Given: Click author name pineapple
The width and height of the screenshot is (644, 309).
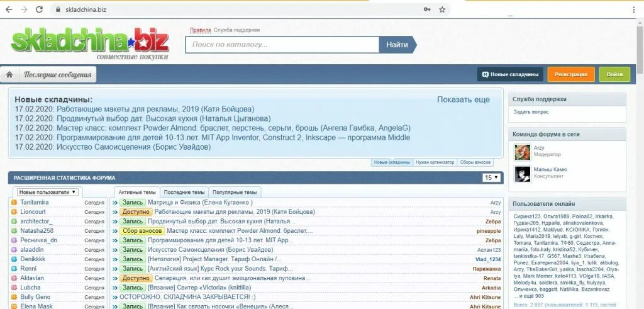Looking at the screenshot, I should click(x=489, y=231).
